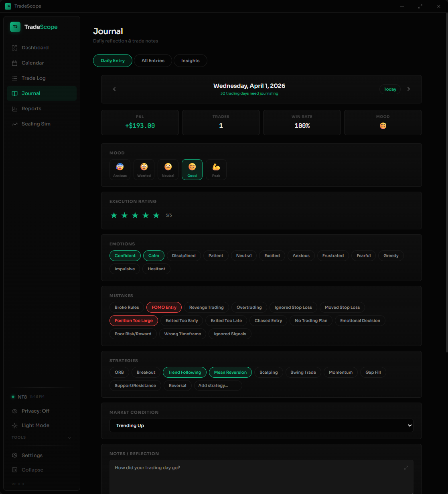Image resolution: width=448 pixels, height=494 pixels.
Task: Select the Scaling Sim icon
Action: tap(14, 123)
